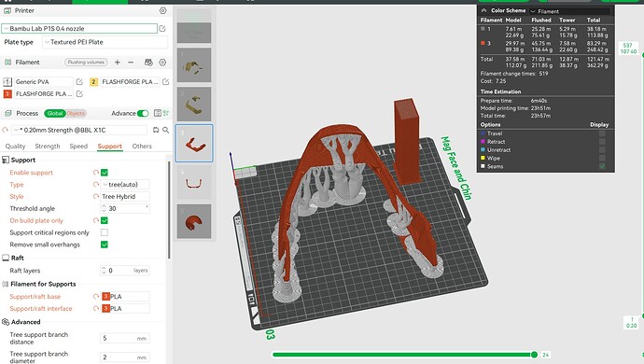
Task: Click the Threshold angle input field
Action: coord(125,208)
